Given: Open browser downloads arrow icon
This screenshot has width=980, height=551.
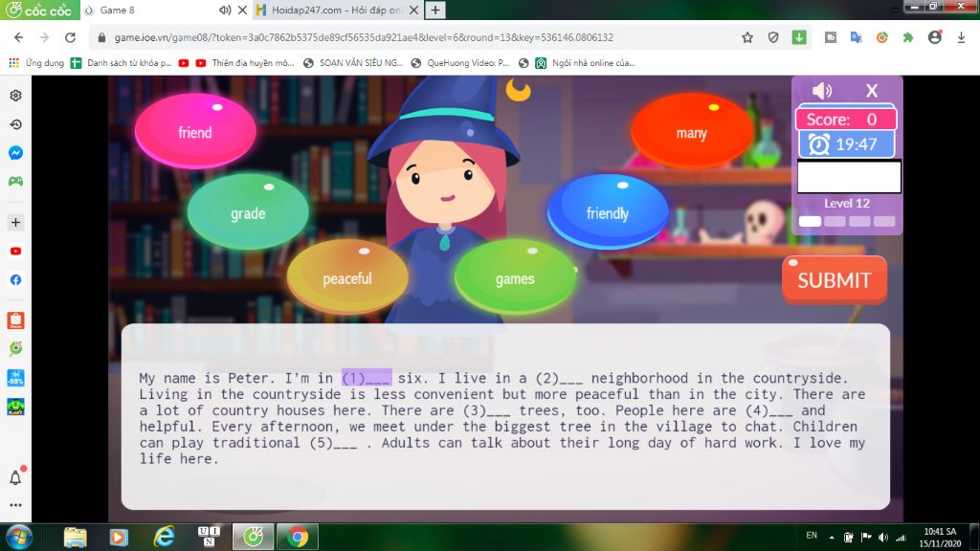Looking at the screenshot, I should point(961,37).
